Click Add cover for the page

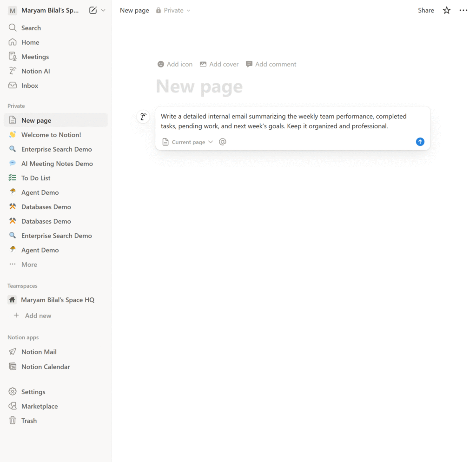pyautogui.click(x=218, y=64)
